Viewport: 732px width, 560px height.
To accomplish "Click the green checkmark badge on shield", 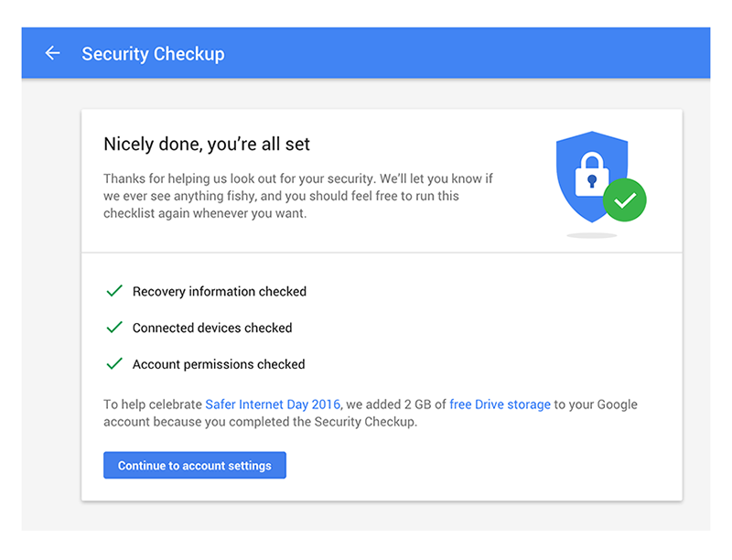I will (625, 200).
